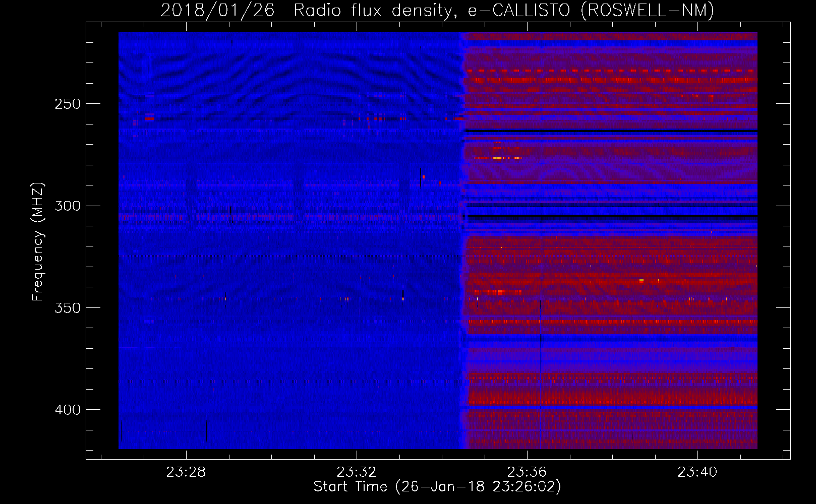Viewport: 816px width, 504px height.
Task: Click the date 2018/01/26 in title
Action: pyautogui.click(x=217, y=11)
